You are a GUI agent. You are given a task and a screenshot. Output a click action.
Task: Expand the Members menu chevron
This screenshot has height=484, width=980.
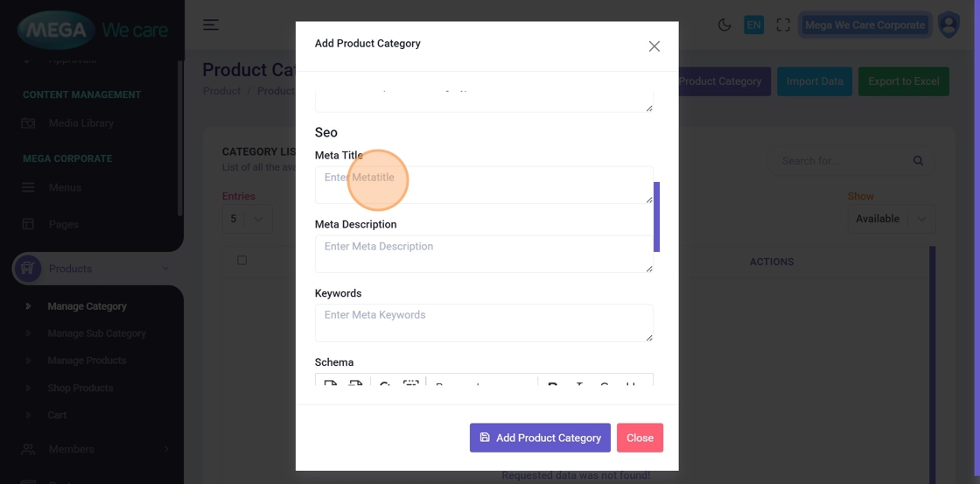pos(166,449)
